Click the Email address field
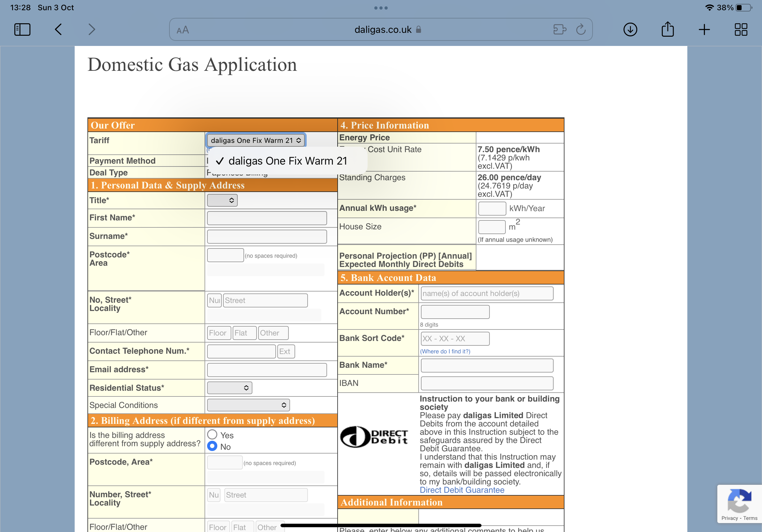The image size is (762, 532). pos(267,370)
